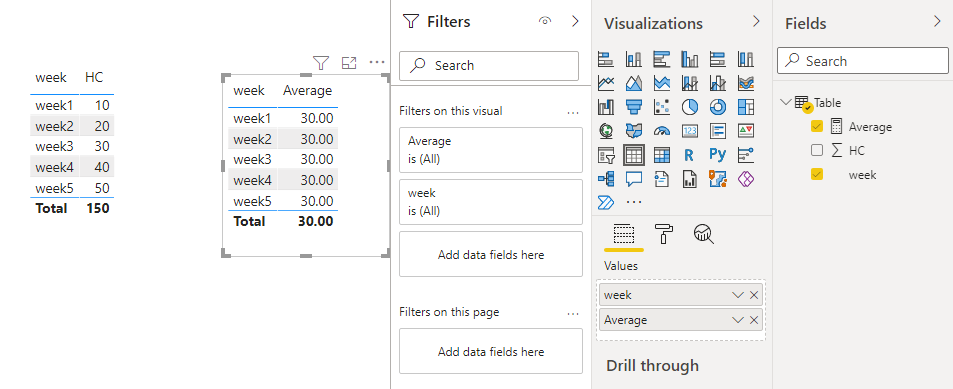The image size is (953, 389).
Task: Select the Paginated report visual
Action: click(689, 179)
